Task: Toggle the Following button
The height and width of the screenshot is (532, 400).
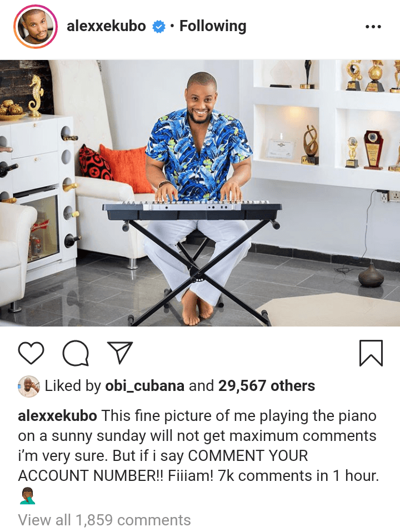Action: pos(213,26)
